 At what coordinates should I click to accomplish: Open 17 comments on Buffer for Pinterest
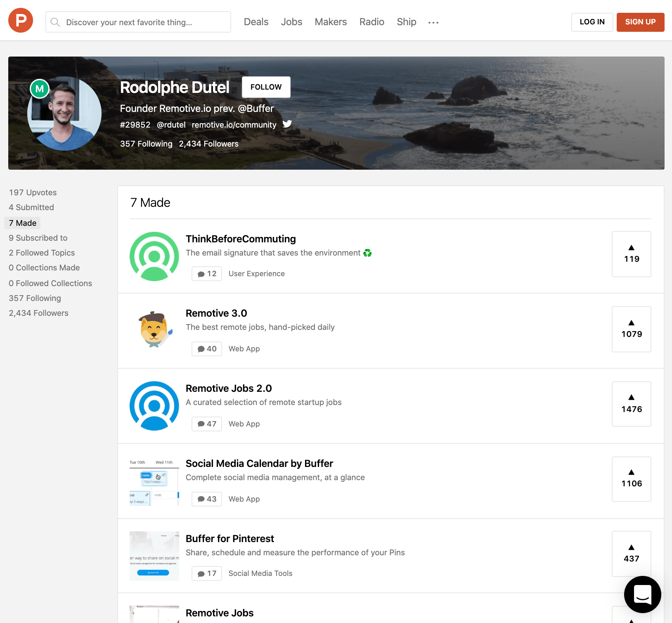click(207, 573)
